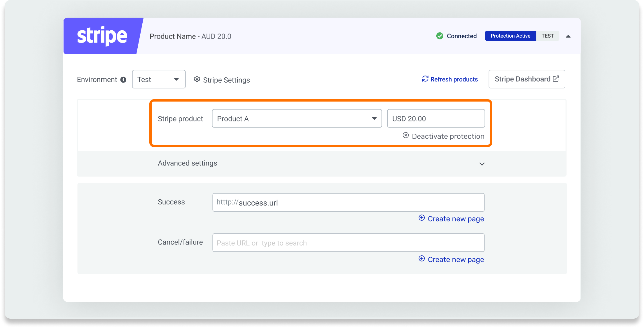Screen dimensions: 644x328
Task: Click the TEST badge
Action: coord(547,36)
